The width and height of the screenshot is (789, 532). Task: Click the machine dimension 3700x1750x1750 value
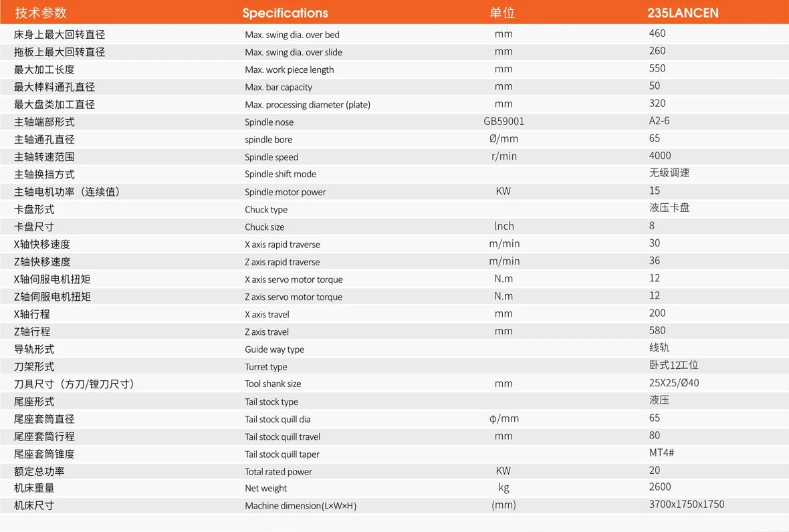point(686,505)
